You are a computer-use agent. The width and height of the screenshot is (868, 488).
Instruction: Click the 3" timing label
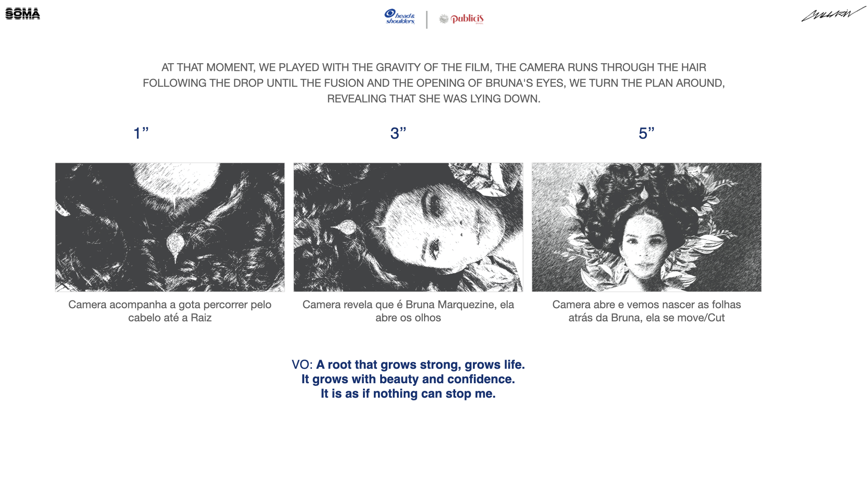[x=398, y=133]
